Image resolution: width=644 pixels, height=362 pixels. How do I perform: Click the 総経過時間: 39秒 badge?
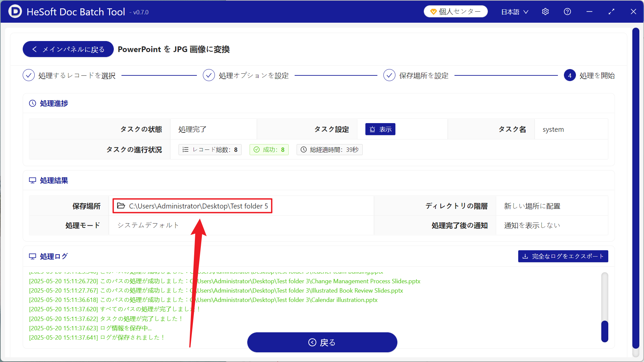click(329, 149)
